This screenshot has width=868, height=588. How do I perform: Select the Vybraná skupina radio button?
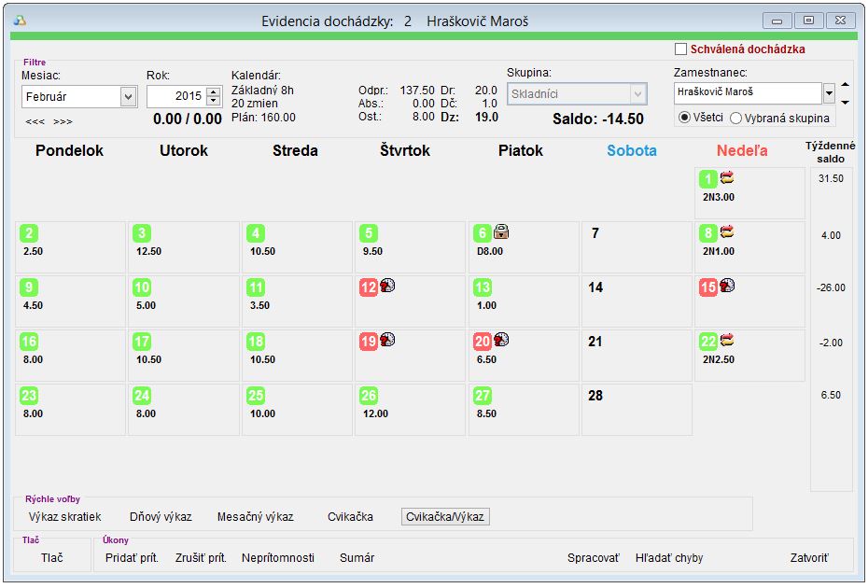pyautogui.click(x=735, y=118)
